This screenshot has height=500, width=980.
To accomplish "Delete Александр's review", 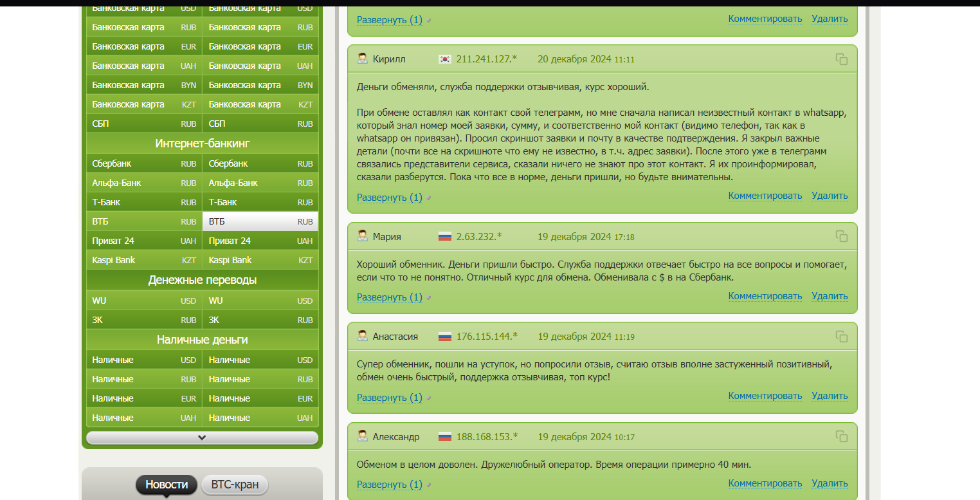I will (830, 483).
